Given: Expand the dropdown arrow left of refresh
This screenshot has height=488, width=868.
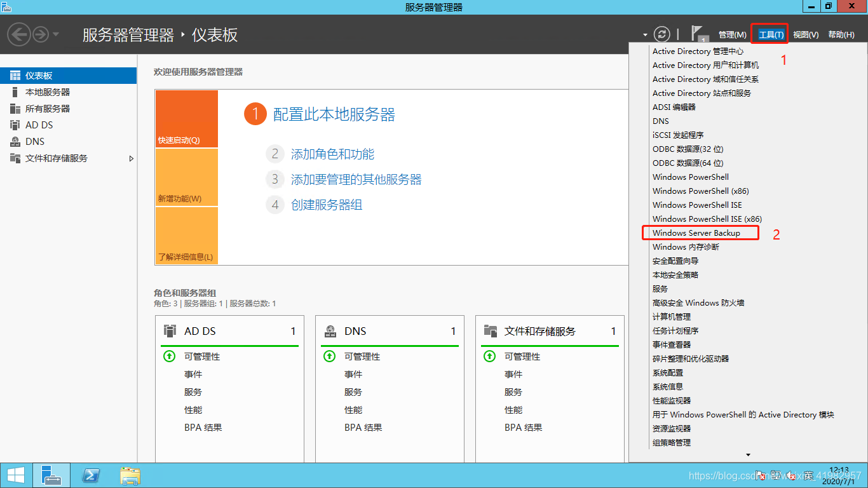Looking at the screenshot, I should tap(645, 35).
